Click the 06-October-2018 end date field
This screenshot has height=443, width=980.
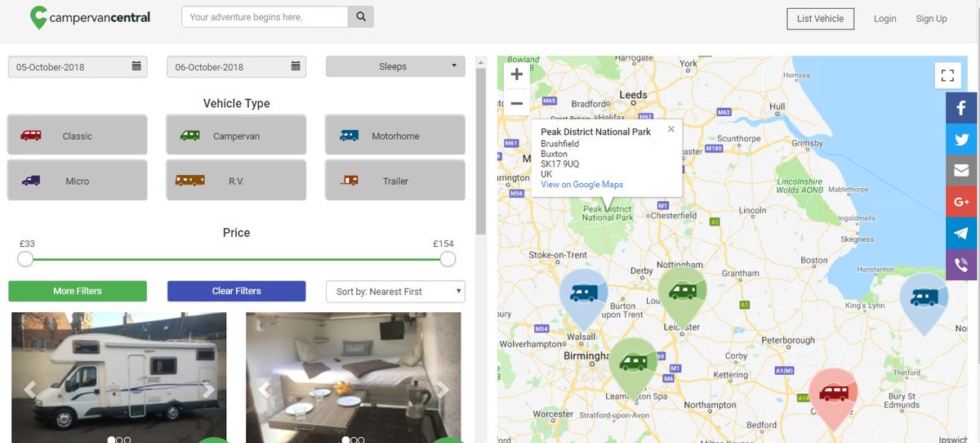pos(237,67)
